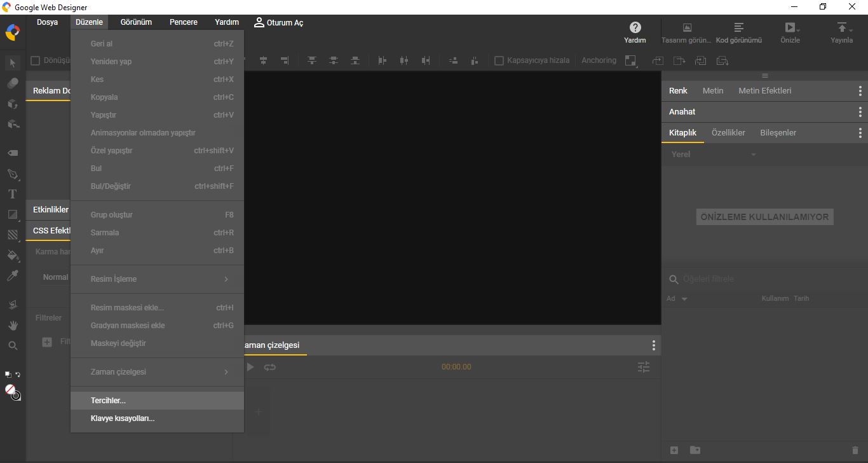
Task: Enable Kapsayıcıya hizala checkbox
Action: [499, 60]
